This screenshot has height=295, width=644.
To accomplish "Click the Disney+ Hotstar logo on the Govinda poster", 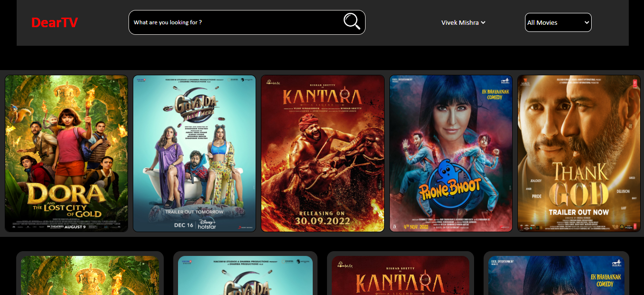I will (208, 225).
